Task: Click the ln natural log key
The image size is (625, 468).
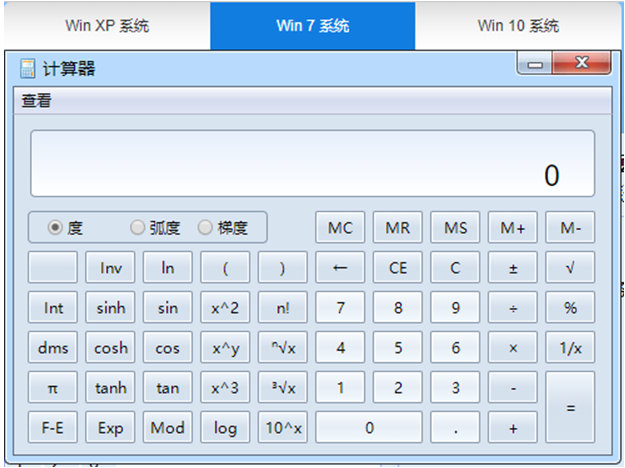Action: (167, 267)
